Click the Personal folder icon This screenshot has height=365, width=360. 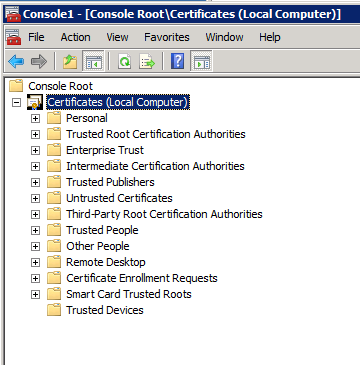[x=54, y=118]
